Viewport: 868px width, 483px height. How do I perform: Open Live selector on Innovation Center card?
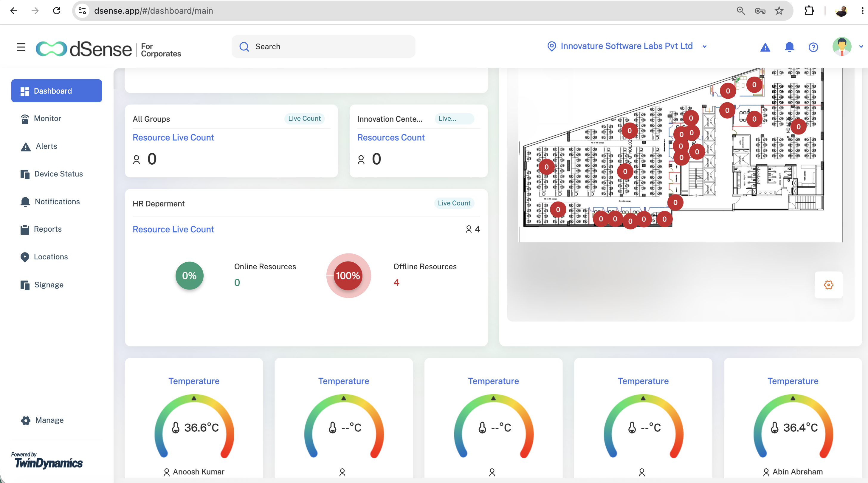click(454, 119)
